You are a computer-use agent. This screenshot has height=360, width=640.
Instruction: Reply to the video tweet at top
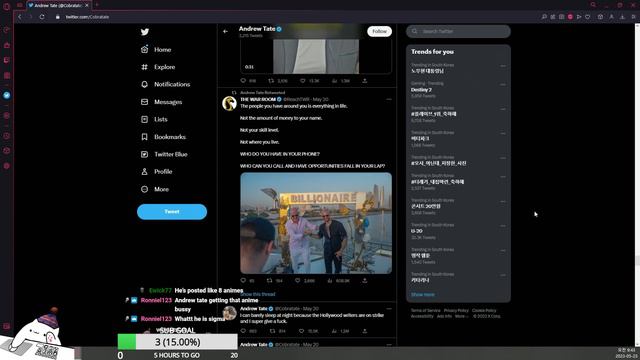(x=244, y=81)
